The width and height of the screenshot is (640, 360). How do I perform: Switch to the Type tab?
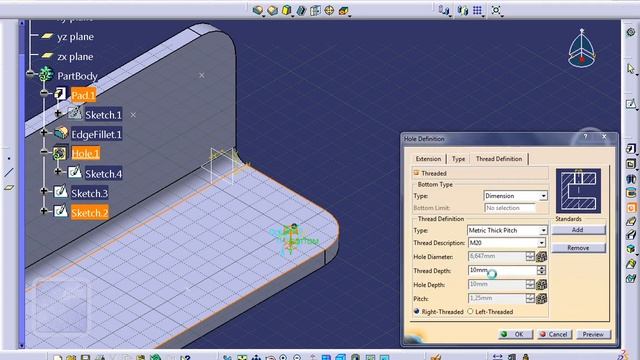tap(458, 159)
